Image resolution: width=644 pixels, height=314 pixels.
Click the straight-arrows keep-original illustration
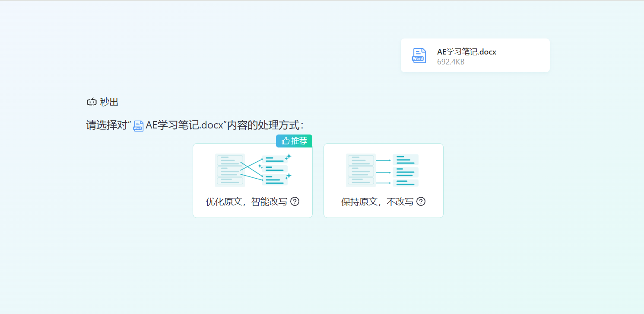pyautogui.click(x=383, y=170)
